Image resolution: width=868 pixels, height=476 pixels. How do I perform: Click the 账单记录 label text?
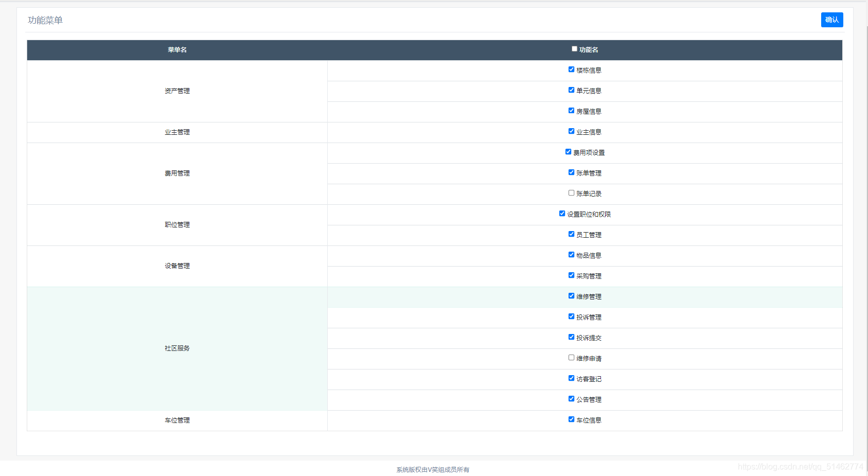tap(589, 194)
